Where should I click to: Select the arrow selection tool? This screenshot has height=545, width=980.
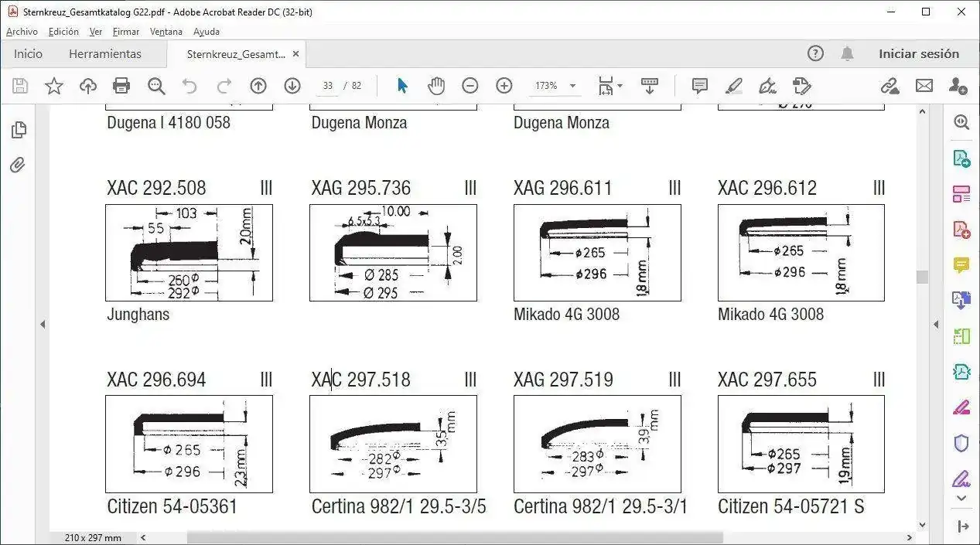click(402, 86)
